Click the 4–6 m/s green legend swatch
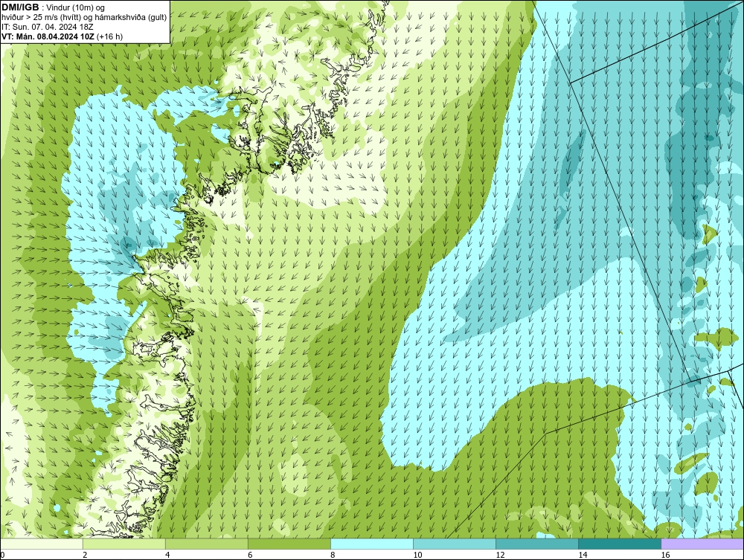The width and height of the screenshot is (744, 560). tap(207, 544)
